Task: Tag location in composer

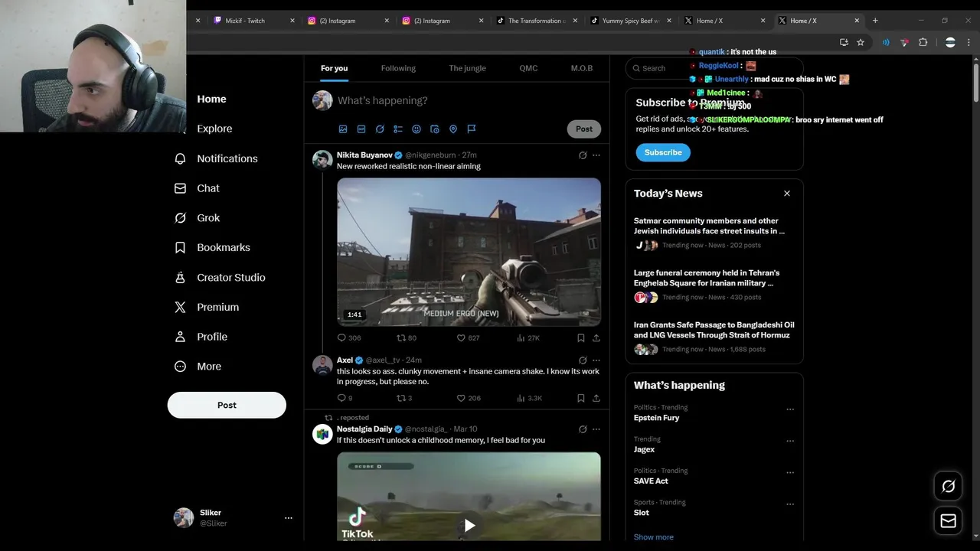Action: (x=453, y=129)
